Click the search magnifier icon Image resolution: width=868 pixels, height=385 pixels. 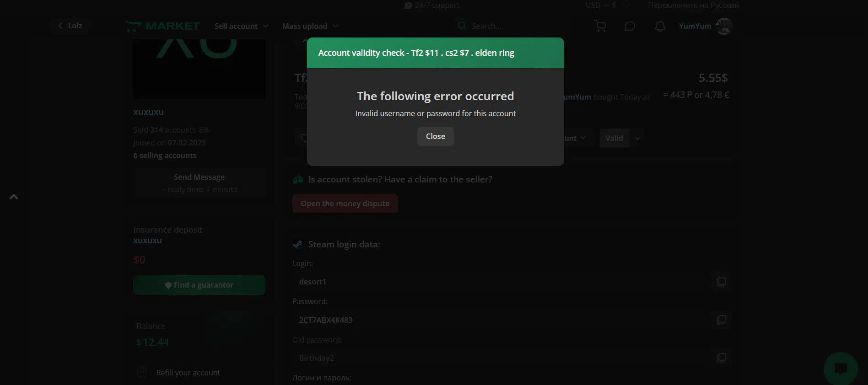tap(462, 26)
